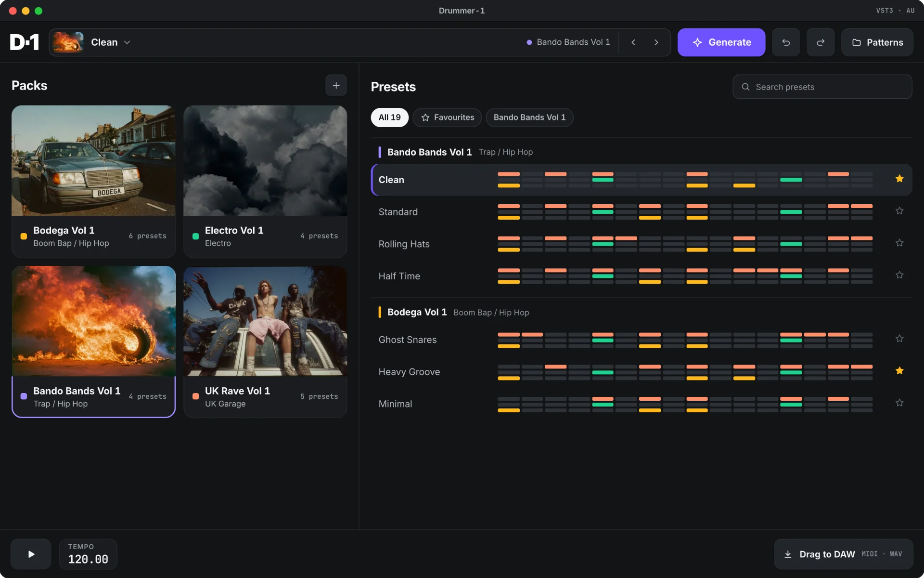Screen dimensions: 924x578
Task: Undo the last action
Action: click(x=786, y=42)
